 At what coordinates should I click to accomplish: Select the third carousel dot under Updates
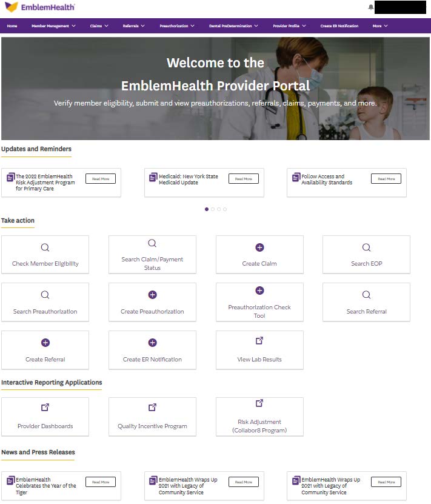[x=219, y=209]
